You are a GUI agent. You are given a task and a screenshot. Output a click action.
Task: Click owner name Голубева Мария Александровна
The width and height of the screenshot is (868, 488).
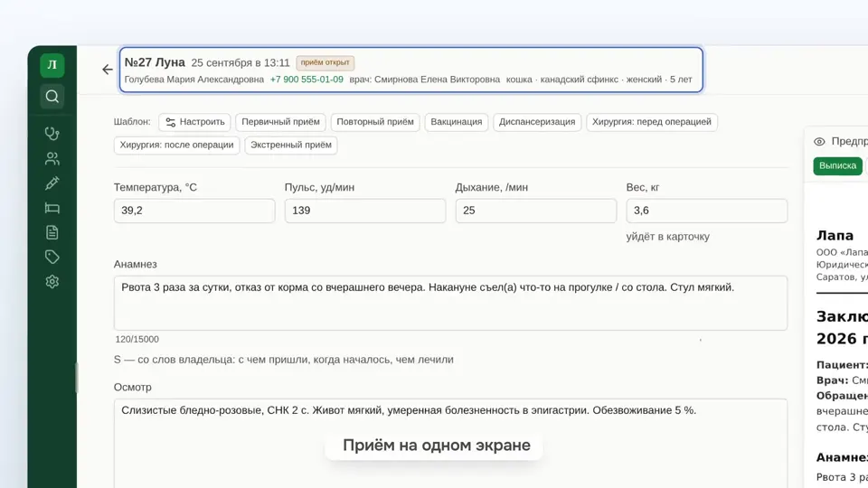click(193, 80)
